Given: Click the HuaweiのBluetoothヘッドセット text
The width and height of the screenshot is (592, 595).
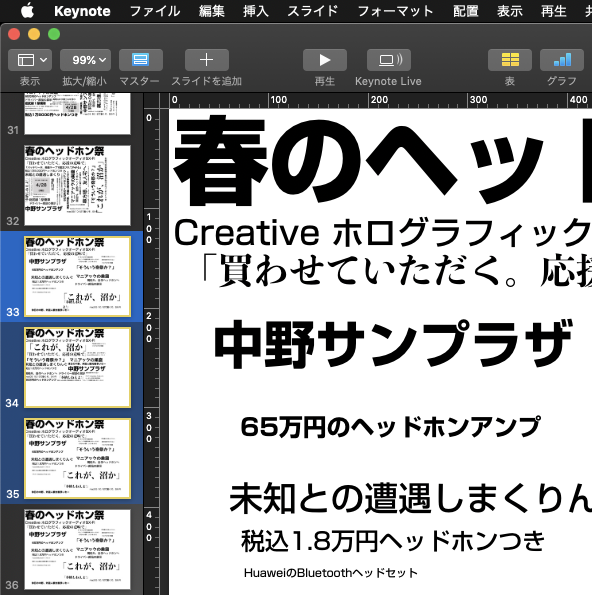Looking at the screenshot, I should [331, 573].
